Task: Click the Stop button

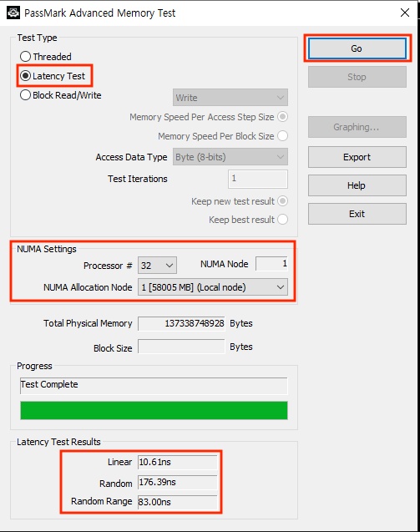Action: click(x=357, y=77)
